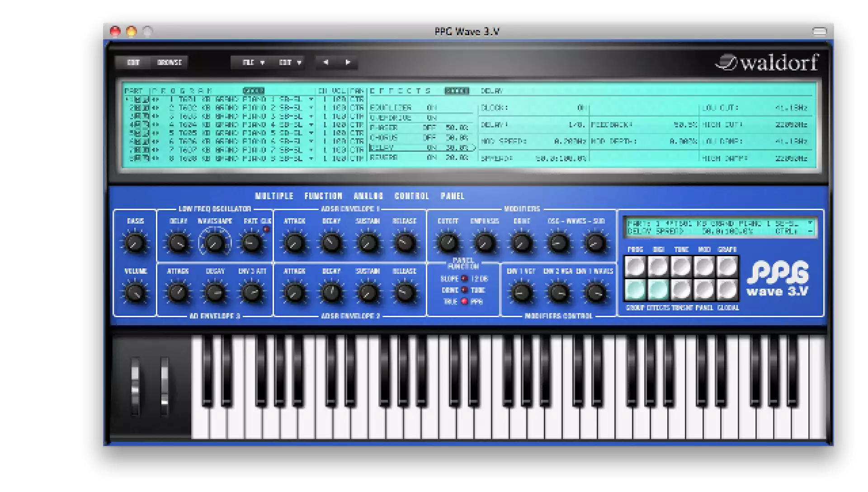Screen dimensions: 868x492
Task: Toggle the DRIVE TUBE LED
Action: pyautogui.click(x=464, y=290)
